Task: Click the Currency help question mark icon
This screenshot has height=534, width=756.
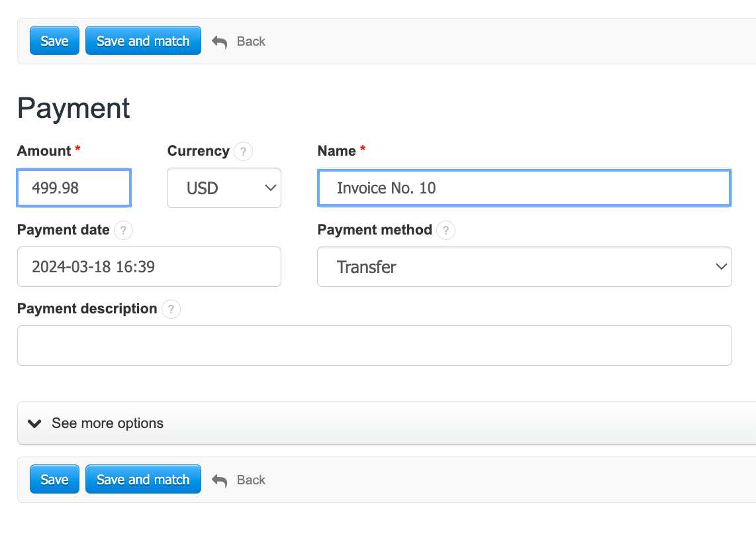Action: [243, 152]
